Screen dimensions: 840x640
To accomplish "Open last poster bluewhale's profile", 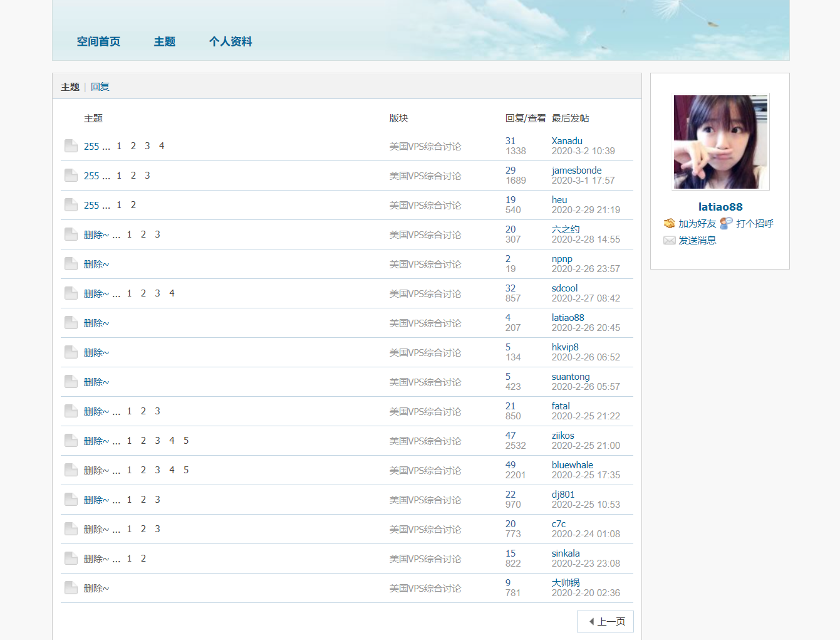I will (572, 465).
